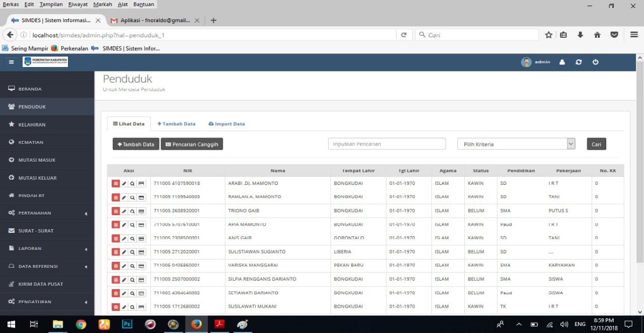Click the dark Tambah Data button
The width and height of the screenshot is (644, 333).
coord(136,144)
